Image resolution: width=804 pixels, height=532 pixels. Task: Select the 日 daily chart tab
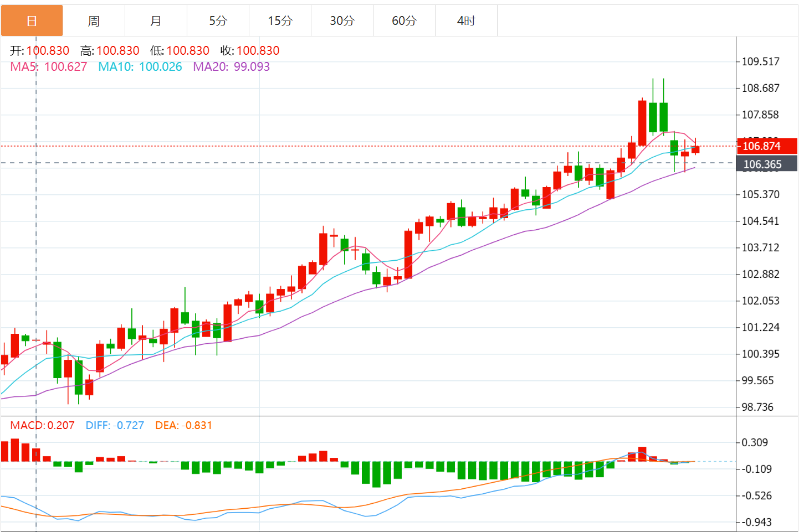pyautogui.click(x=32, y=21)
